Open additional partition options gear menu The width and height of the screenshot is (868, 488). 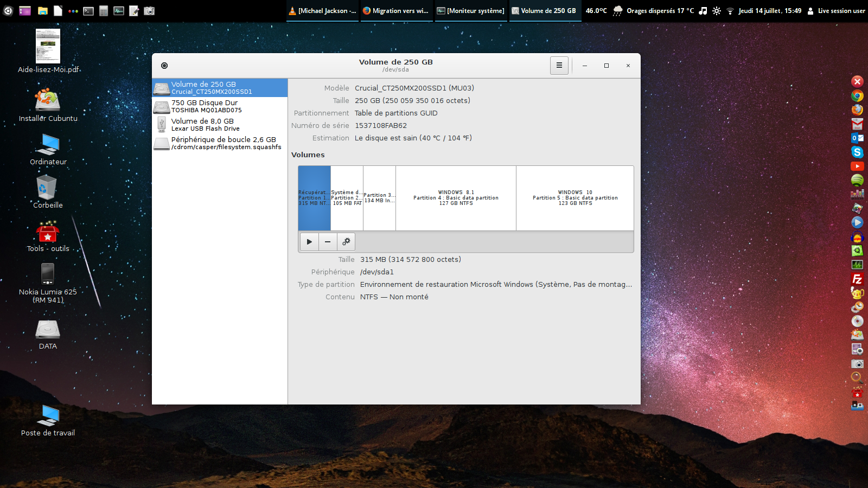click(346, 242)
